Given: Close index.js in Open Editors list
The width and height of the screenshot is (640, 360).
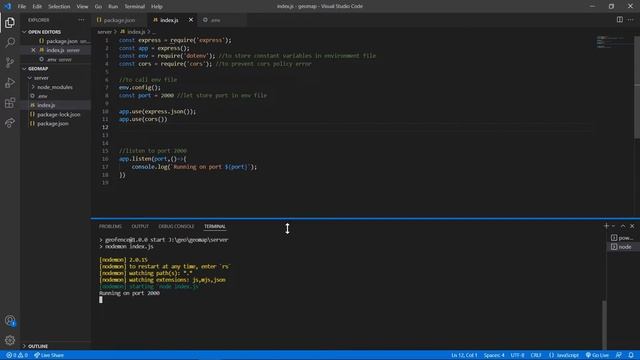Looking at the screenshot, I should tap(33, 50).
